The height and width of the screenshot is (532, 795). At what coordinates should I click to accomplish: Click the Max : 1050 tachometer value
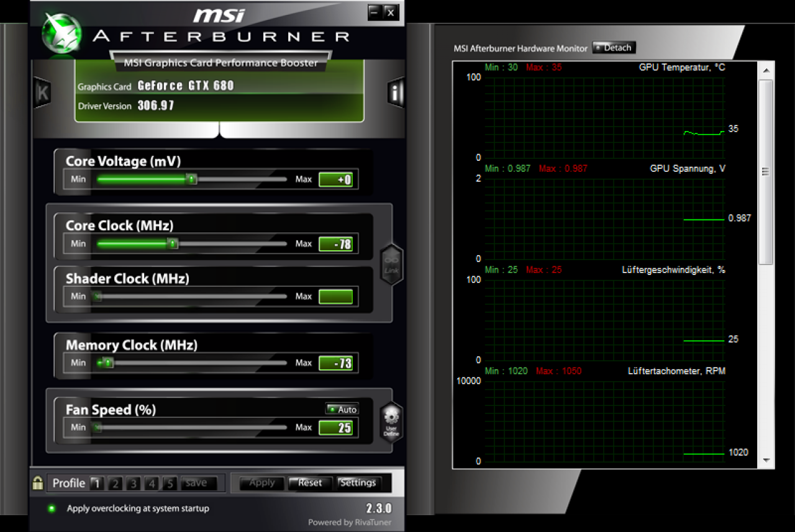pyautogui.click(x=558, y=371)
